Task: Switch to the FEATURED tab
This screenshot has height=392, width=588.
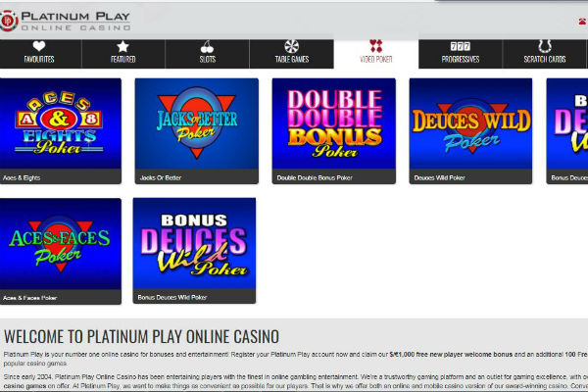Action: [123, 54]
